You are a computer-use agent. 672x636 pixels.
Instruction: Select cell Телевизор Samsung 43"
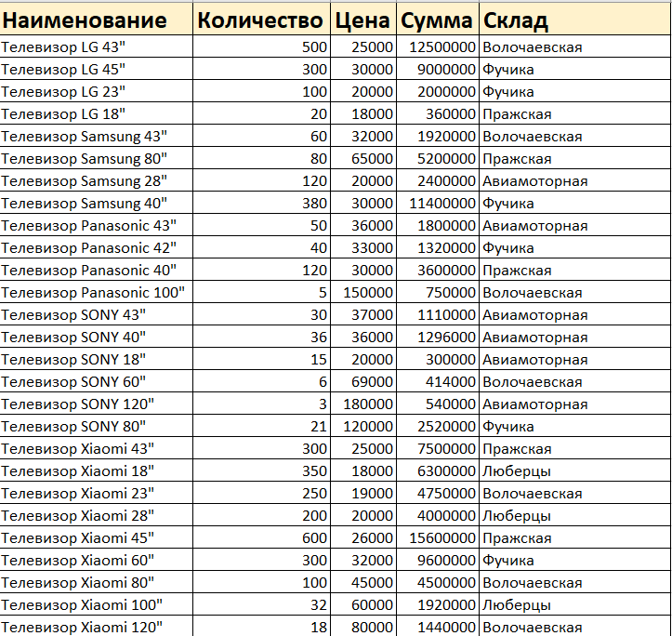(96, 136)
